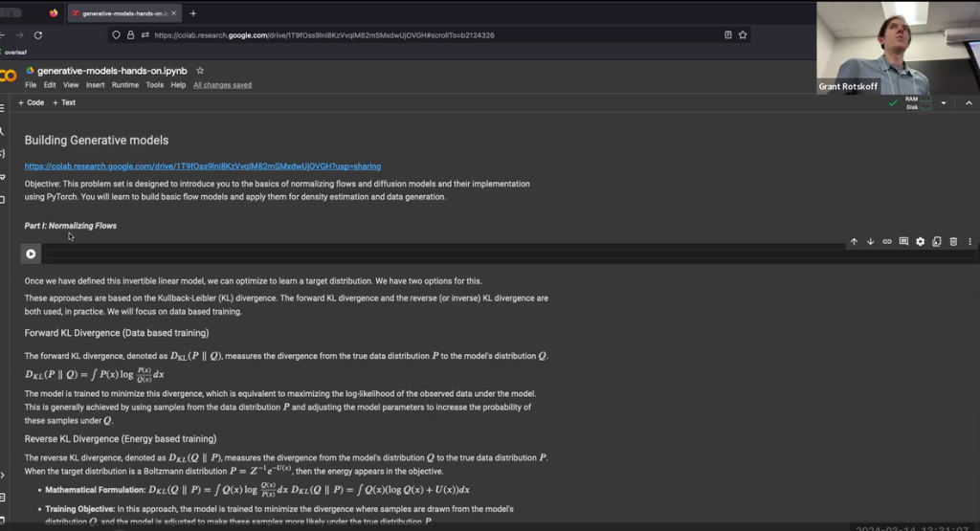Add a comment to the cell
Image resolution: width=980 pixels, height=531 pixels.
tap(903, 241)
